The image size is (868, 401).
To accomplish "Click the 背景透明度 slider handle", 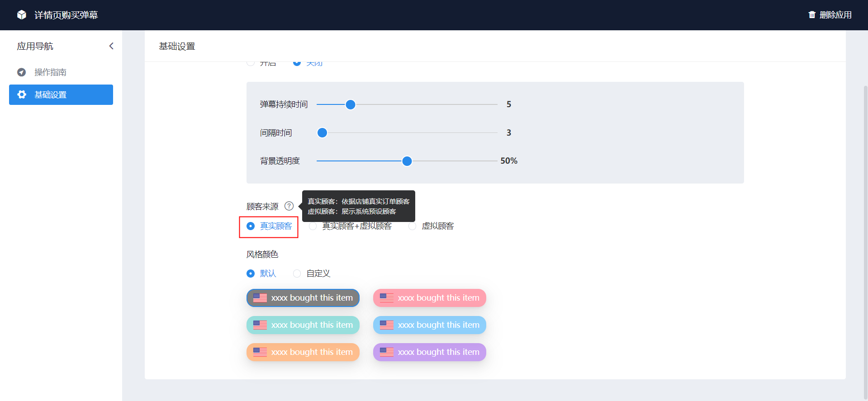I will [x=407, y=161].
